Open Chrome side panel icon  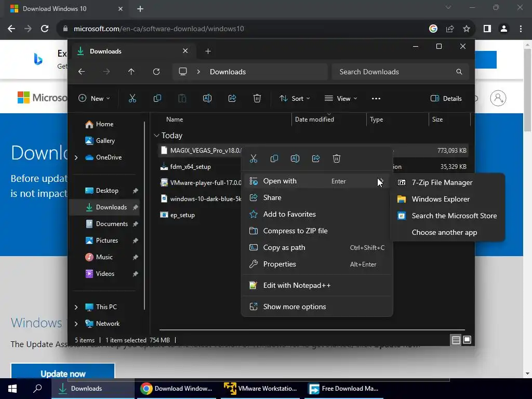click(x=487, y=29)
